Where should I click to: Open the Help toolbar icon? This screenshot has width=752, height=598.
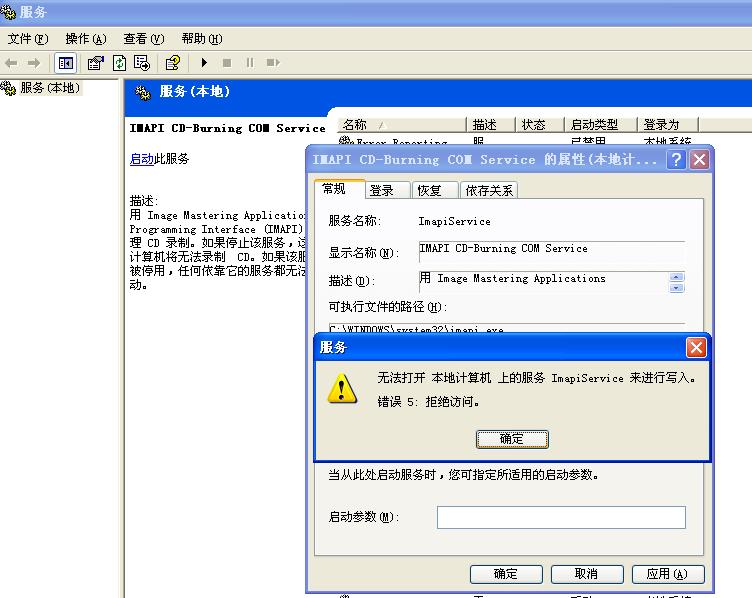(173, 63)
